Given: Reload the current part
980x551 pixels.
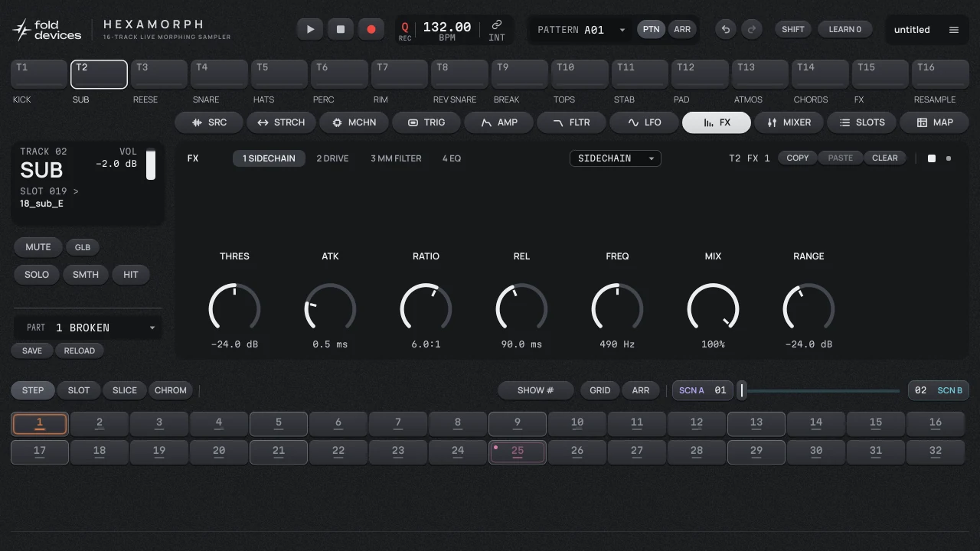Looking at the screenshot, I should pos(80,350).
